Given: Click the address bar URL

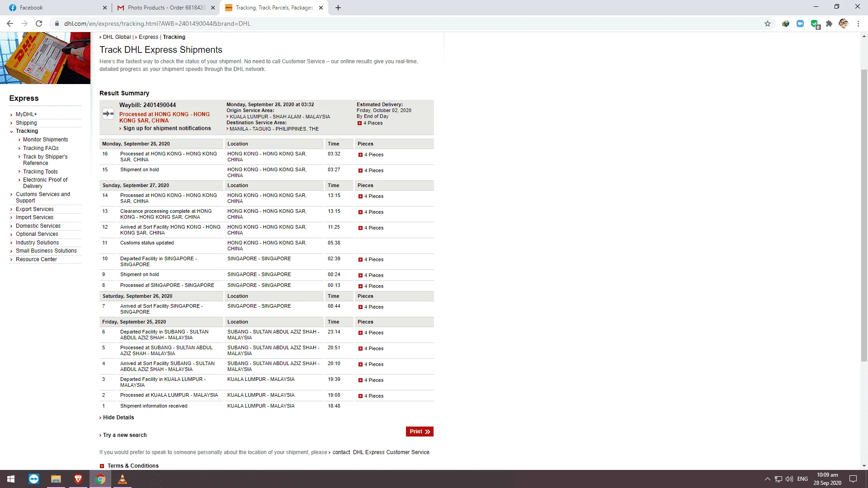Looking at the screenshot, I should [x=157, y=23].
